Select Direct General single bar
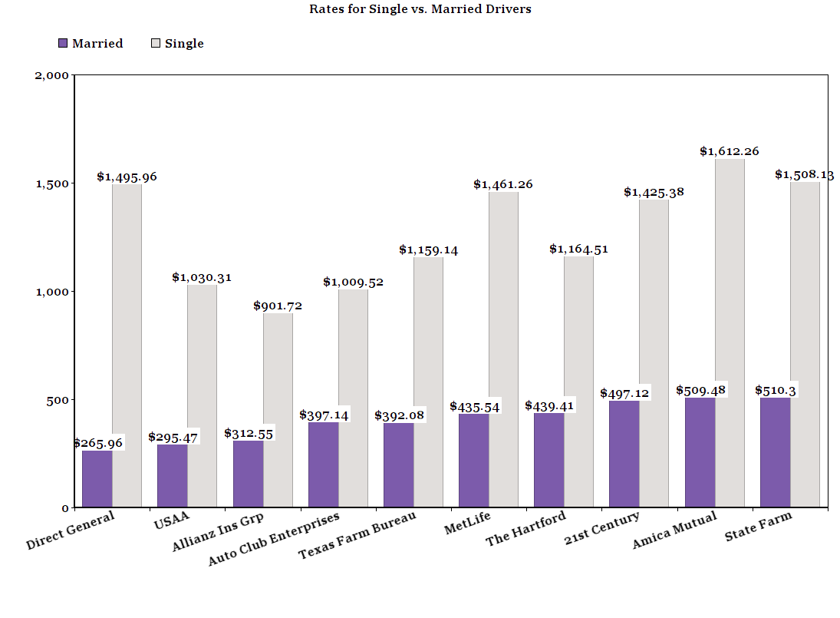 (x=127, y=345)
